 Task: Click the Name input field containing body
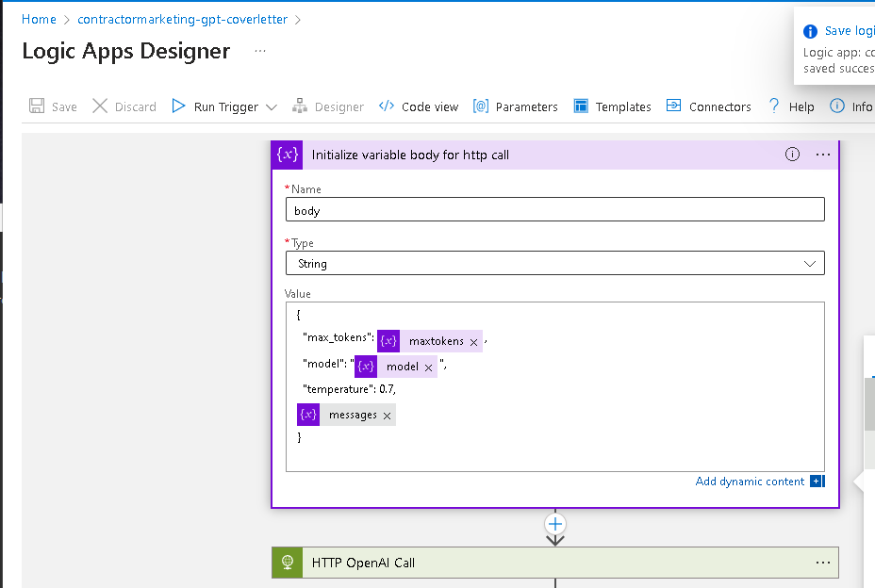pyautogui.click(x=554, y=210)
